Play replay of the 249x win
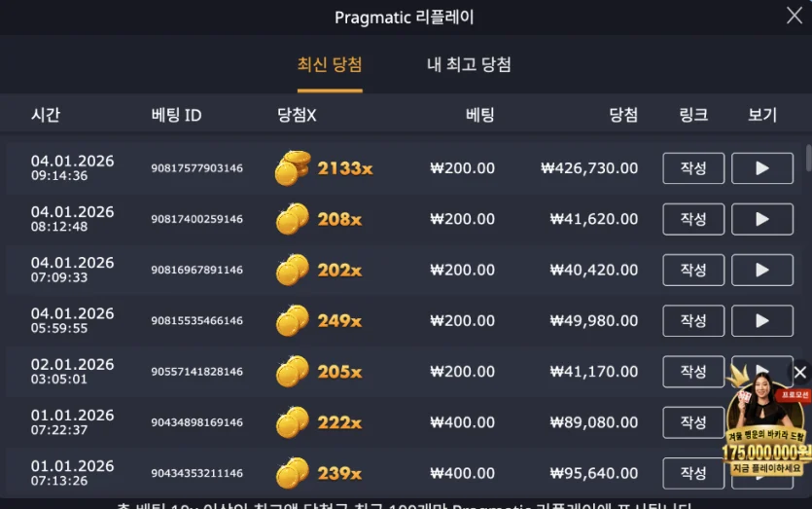Screen dimensions: 812x509 pyautogui.click(x=761, y=320)
